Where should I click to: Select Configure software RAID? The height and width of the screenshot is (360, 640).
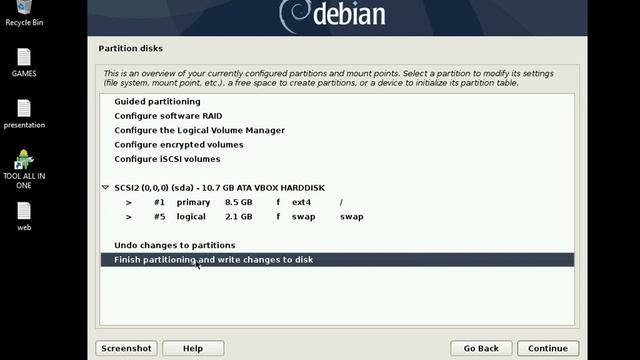coord(337,116)
